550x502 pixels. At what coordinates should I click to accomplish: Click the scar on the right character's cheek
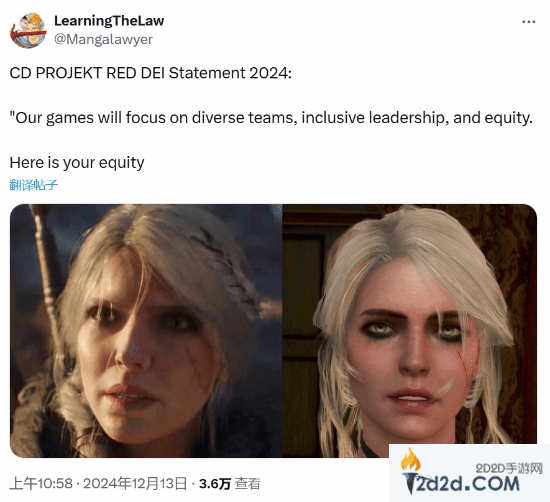point(468,367)
